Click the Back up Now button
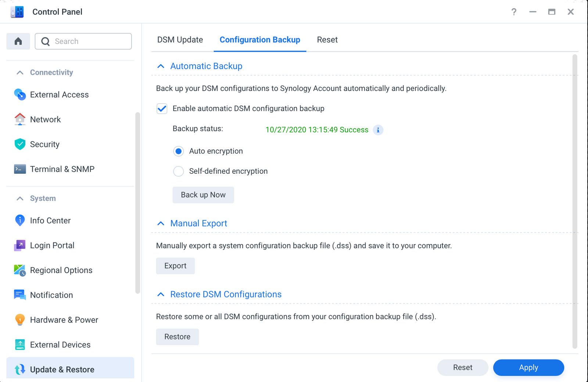Viewport: 588px width, 382px height. click(x=203, y=195)
